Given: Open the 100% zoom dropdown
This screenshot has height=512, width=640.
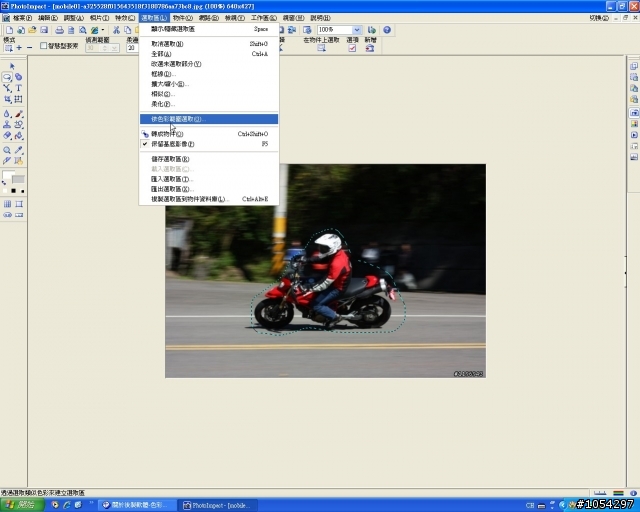Looking at the screenshot, I should click(356, 30).
